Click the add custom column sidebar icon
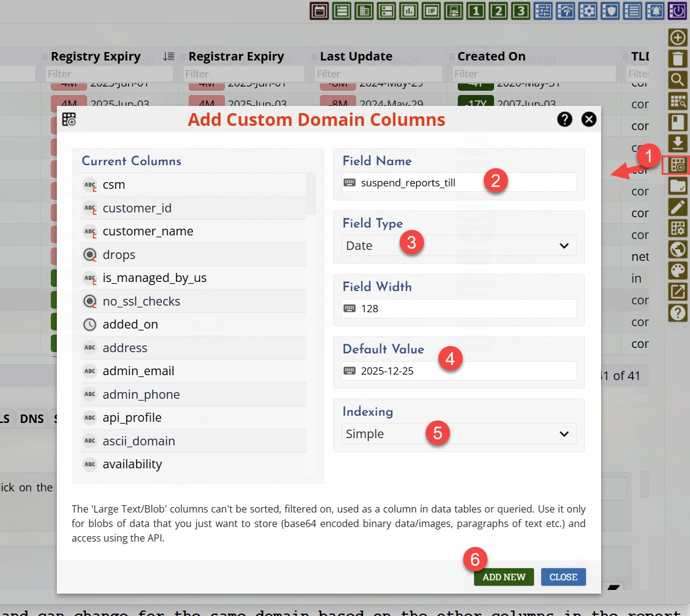The image size is (690, 616). (x=678, y=165)
